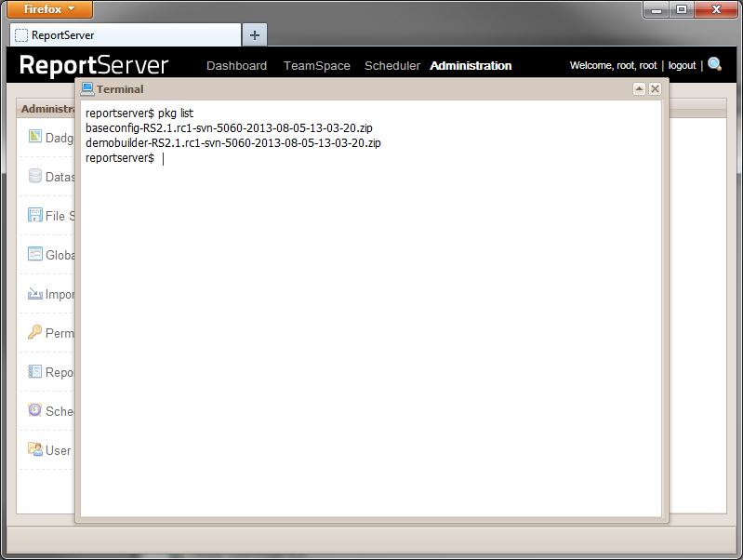Click the Scheduler clock icon in sidebar
Image resolution: width=743 pixels, height=560 pixels.
click(x=35, y=409)
